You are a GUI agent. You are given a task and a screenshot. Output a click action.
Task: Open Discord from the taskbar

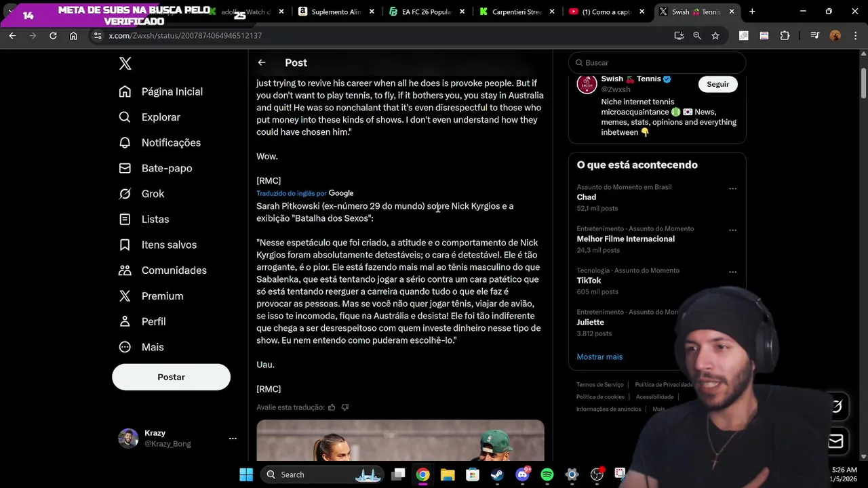(x=522, y=474)
